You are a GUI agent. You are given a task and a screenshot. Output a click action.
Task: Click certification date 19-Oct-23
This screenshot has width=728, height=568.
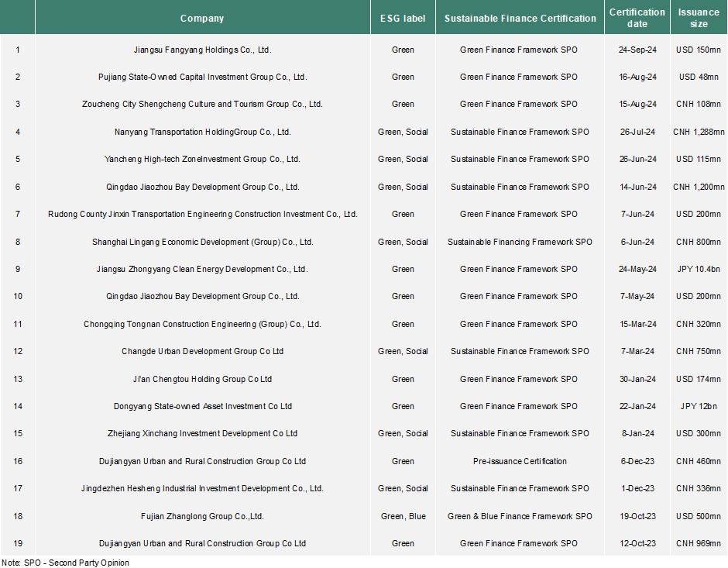(x=637, y=516)
